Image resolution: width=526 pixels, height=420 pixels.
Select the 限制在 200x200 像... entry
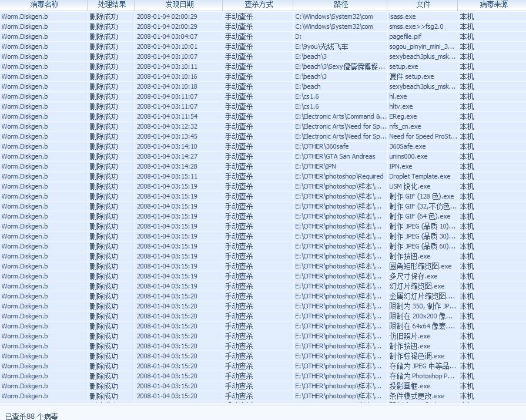(421, 316)
